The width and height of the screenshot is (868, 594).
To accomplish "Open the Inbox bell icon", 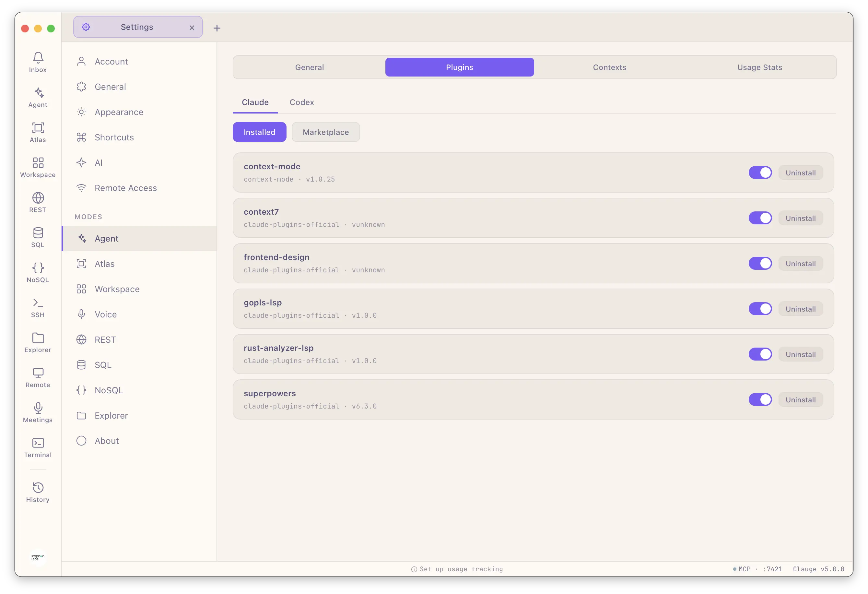I will click(38, 62).
